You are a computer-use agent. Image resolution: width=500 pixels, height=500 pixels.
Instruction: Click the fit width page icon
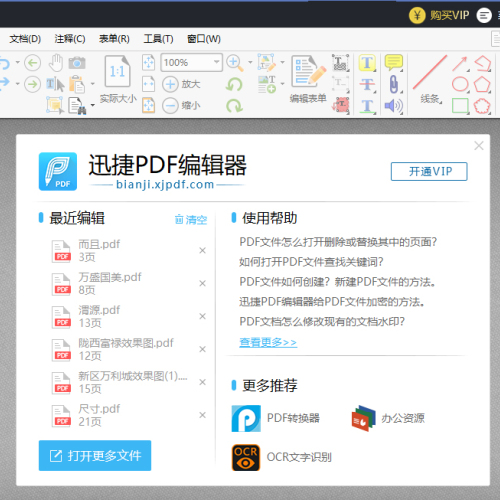point(149,84)
